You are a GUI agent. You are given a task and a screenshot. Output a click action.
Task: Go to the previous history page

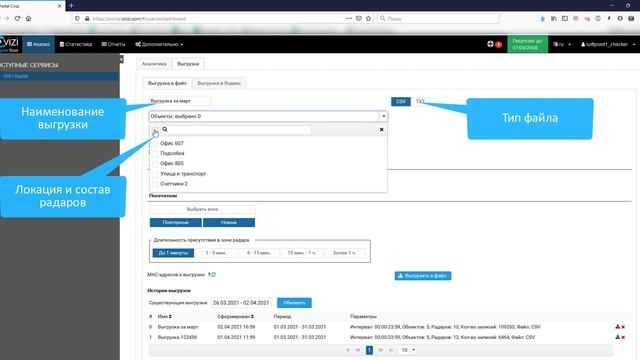tap(358, 350)
